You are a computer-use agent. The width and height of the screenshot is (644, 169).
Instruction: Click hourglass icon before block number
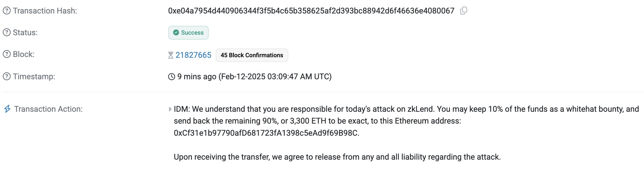(171, 55)
